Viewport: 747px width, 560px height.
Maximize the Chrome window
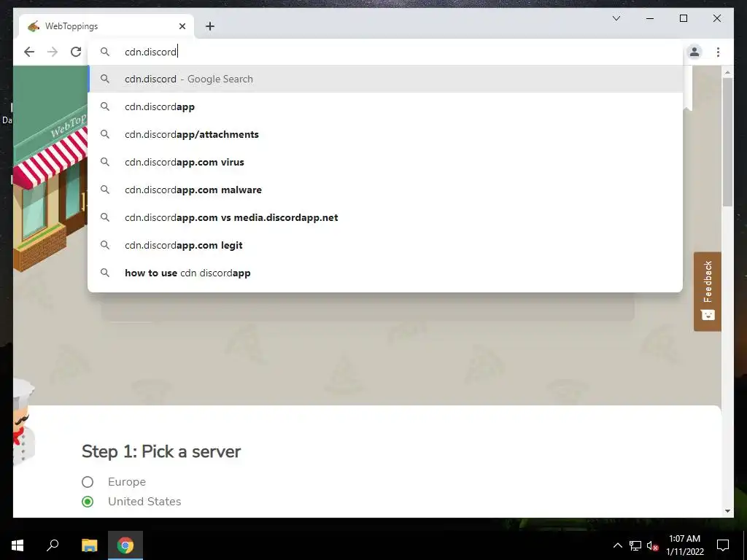click(x=683, y=18)
